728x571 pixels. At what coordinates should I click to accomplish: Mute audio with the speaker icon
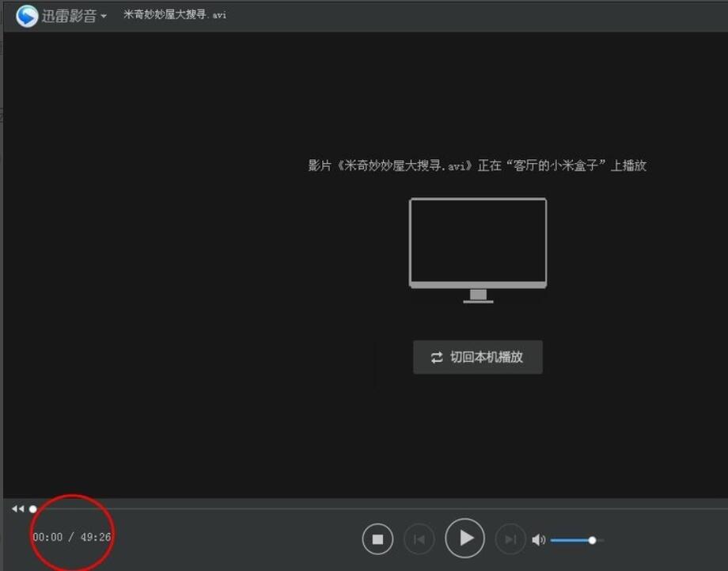538,540
